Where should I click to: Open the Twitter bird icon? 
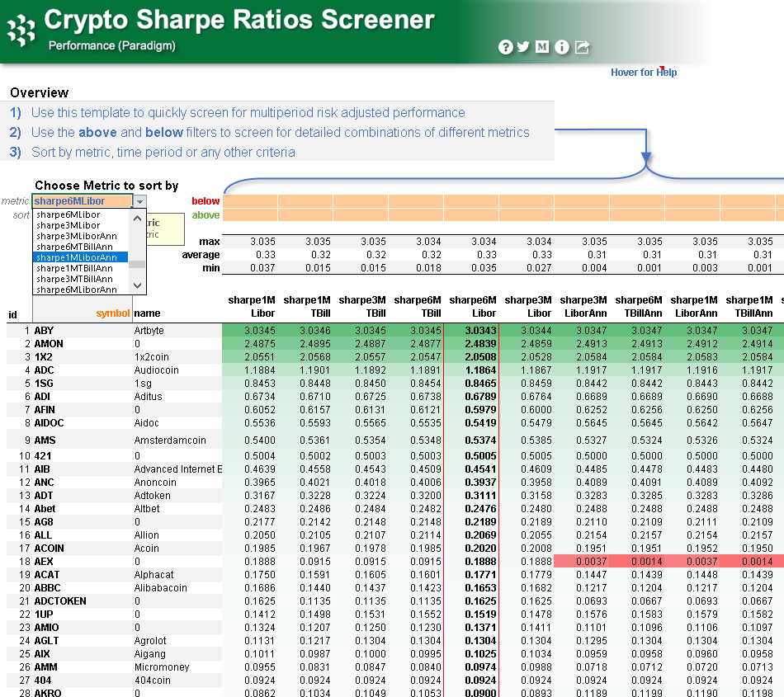(x=523, y=46)
